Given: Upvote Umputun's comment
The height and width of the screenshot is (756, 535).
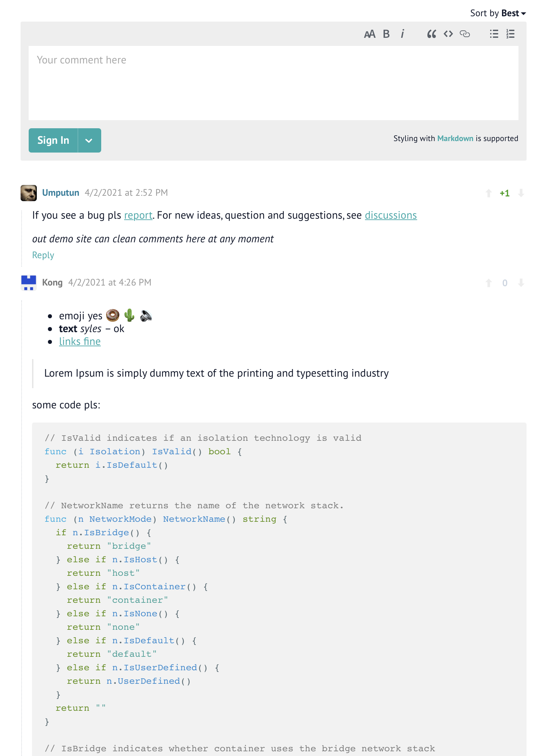Looking at the screenshot, I should click(x=488, y=193).
